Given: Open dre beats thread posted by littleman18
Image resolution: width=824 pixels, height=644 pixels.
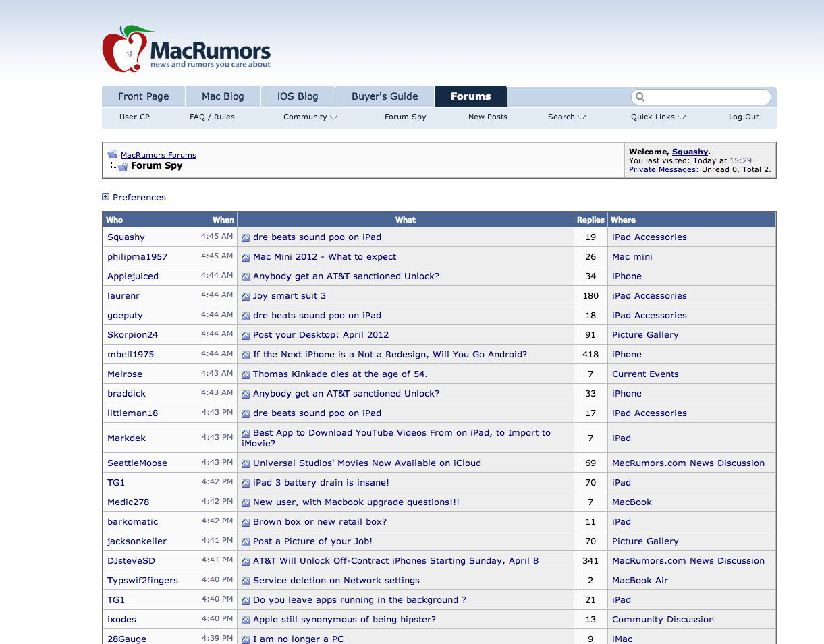Looking at the screenshot, I should point(317,413).
